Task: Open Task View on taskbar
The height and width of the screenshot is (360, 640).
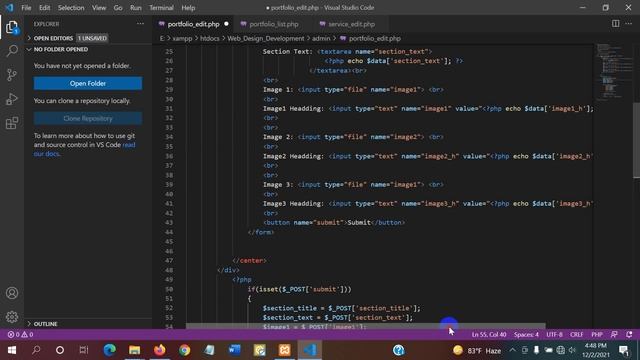Action: (84, 350)
